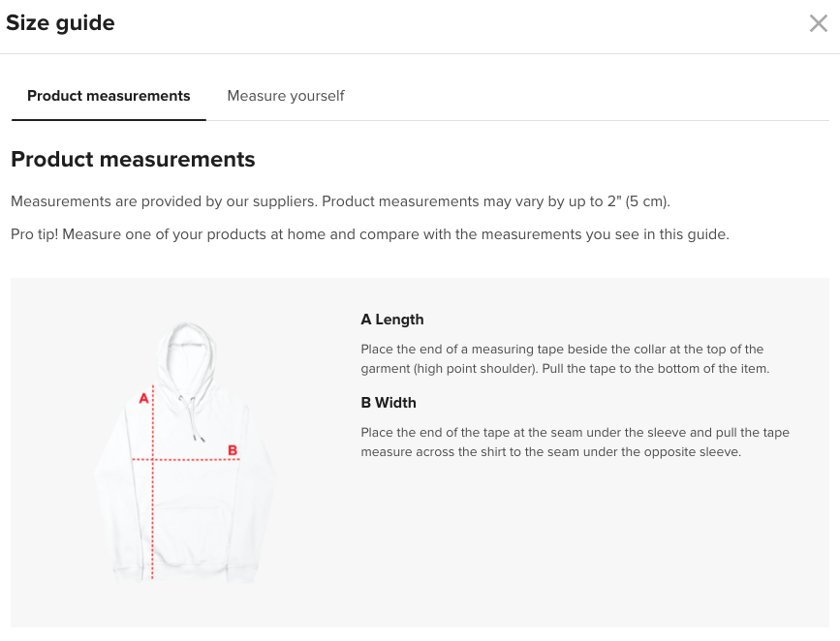The width and height of the screenshot is (840, 641).
Task: Click the B Width heading
Action: (x=389, y=403)
